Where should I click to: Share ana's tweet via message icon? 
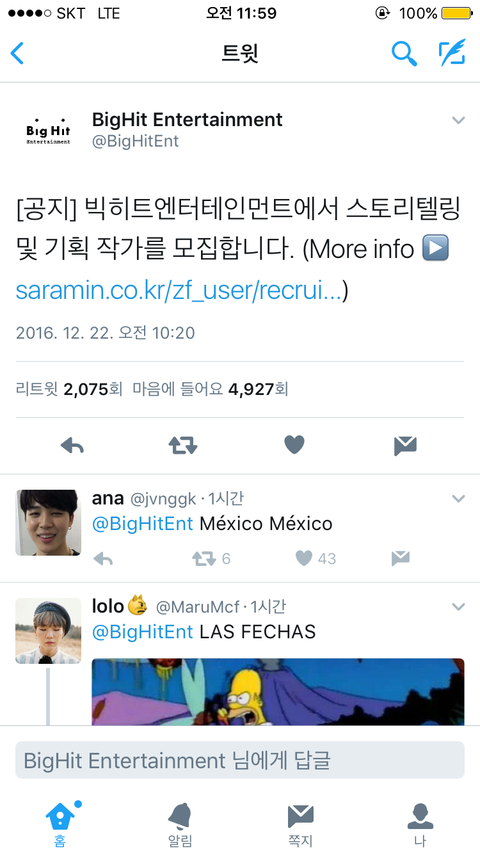[400, 558]
